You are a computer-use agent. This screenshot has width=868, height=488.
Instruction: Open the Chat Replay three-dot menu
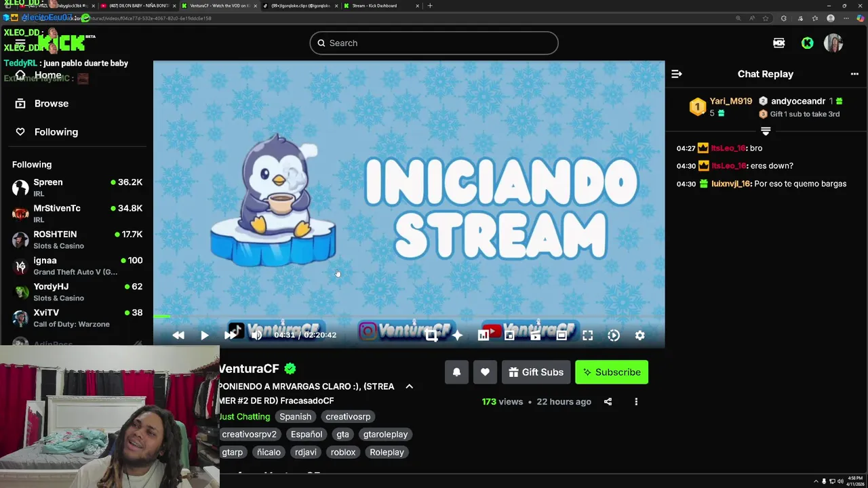[854, 74]
